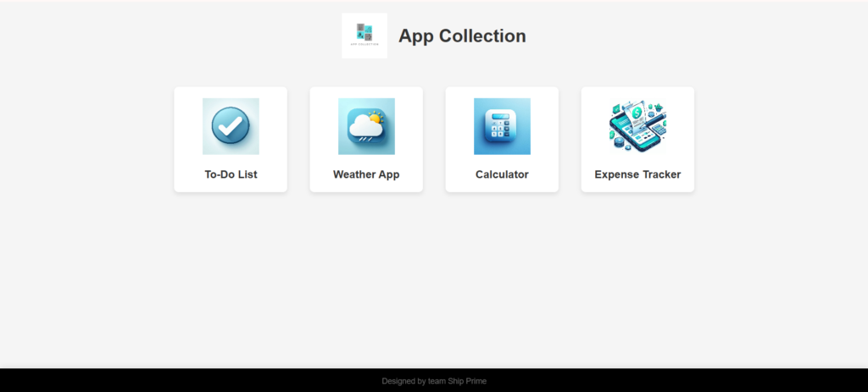Click "Ship Prime" team name in footer
This screenshot has height=392, width=868.
[467, 381]
